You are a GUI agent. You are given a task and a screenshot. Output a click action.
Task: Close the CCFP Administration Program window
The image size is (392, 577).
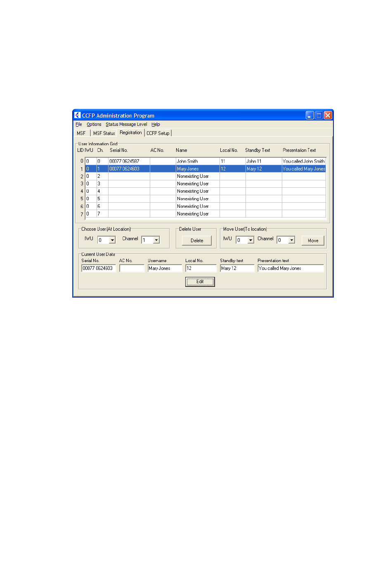point(328,116)
